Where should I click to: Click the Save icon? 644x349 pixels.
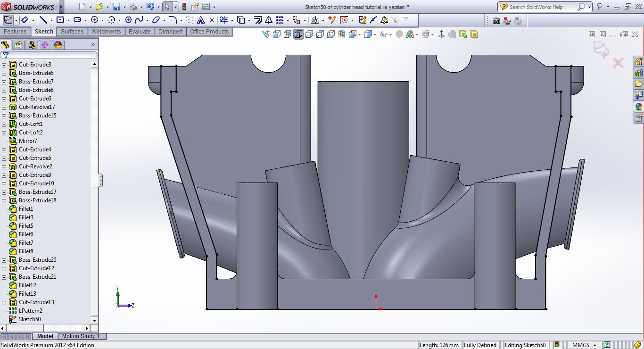[x=116, y=7]
